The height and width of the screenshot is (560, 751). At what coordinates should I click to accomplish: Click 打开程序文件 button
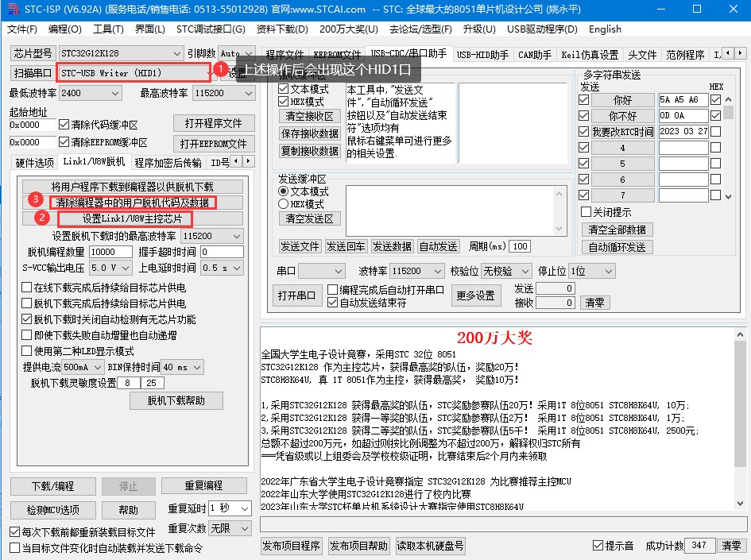tap(214, 123)
